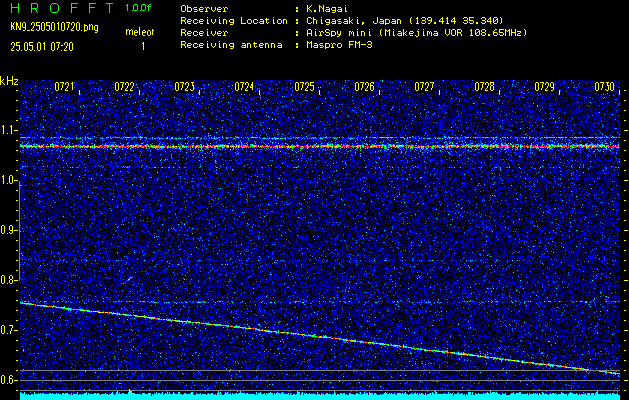Click the 0730 time marker
Screen dimensions: 629x400
point(605,87)
